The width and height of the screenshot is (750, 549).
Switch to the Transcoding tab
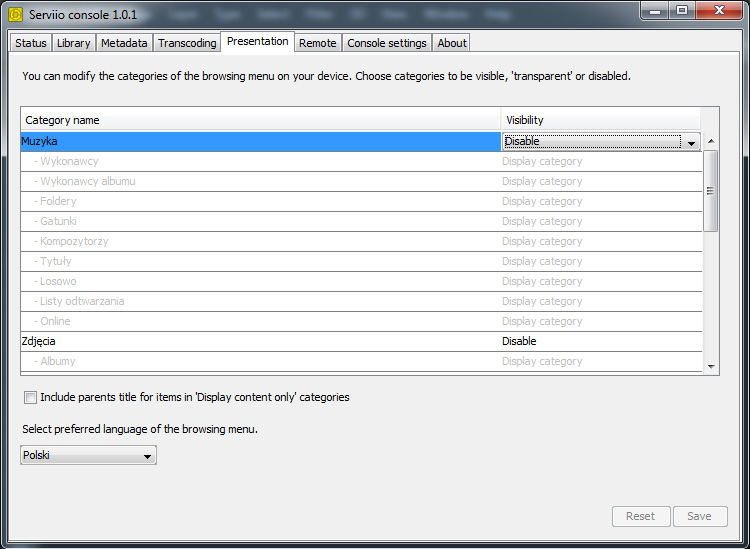pos(187,43)
